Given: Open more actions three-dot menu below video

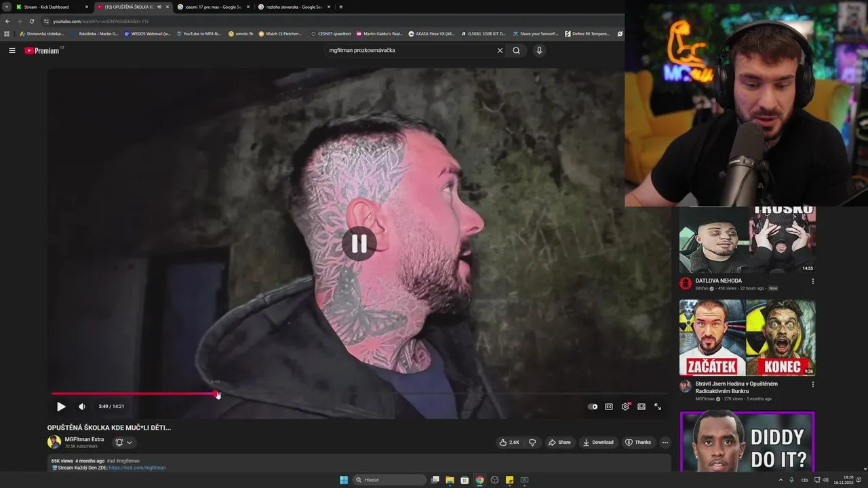Looking at the screenshot, I should pos(665,442).
